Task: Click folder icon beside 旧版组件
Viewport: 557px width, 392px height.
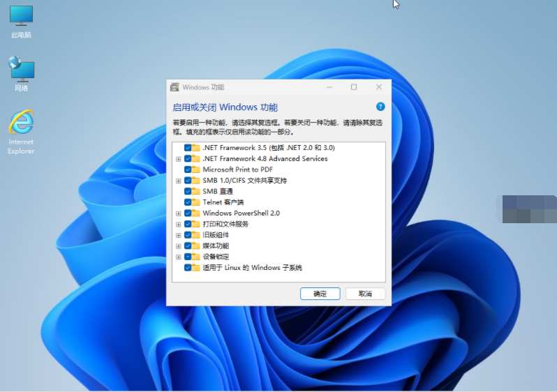Action: pyautogui.click(x=195, y=235)
